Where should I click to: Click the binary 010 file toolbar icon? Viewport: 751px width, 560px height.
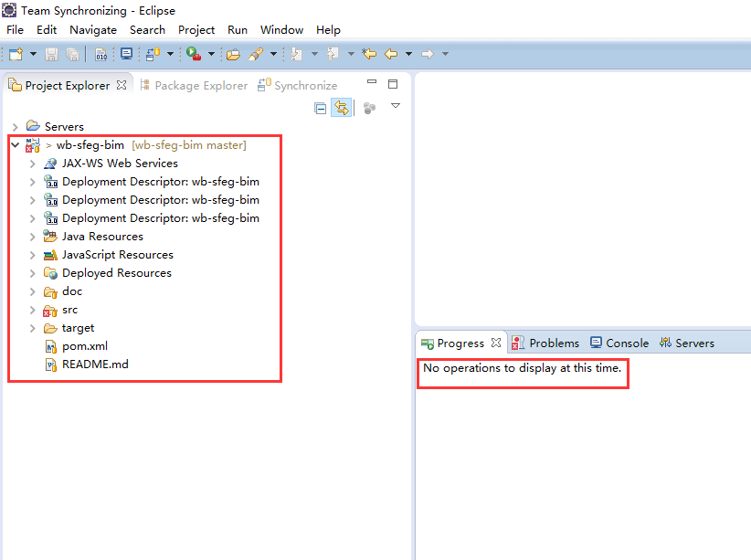tap(101, 54)
